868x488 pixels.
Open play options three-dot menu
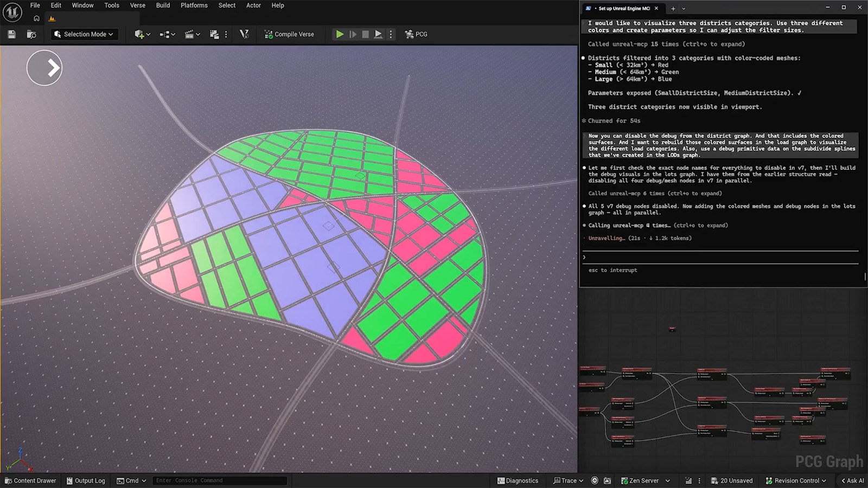pyautogui.click(x=391, y=34)
